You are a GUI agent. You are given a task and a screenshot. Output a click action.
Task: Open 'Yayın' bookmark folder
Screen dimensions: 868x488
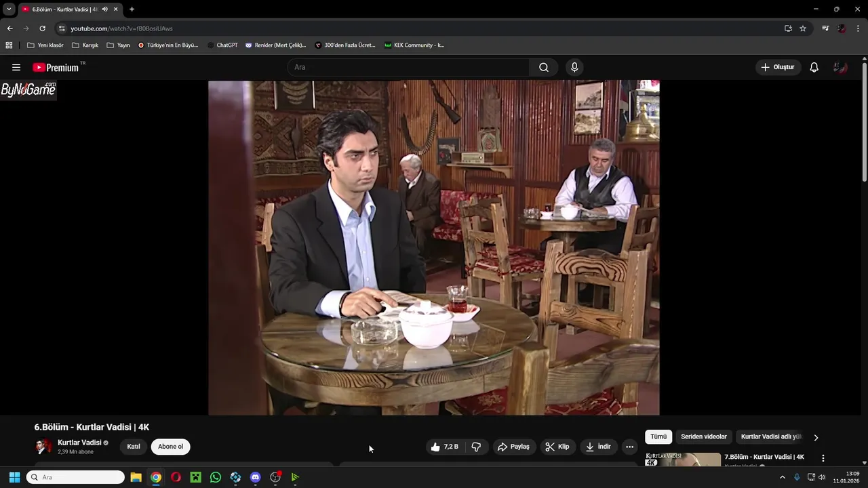118,45
